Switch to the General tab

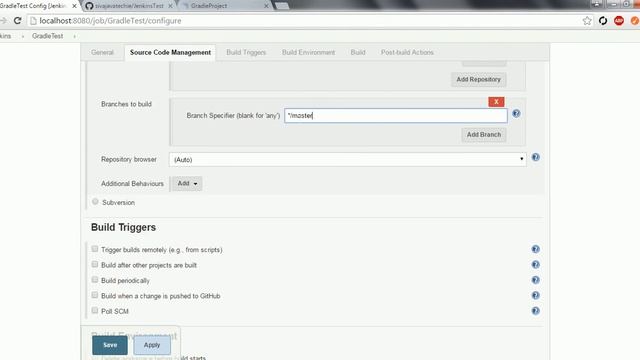click(x=102, y=52)
